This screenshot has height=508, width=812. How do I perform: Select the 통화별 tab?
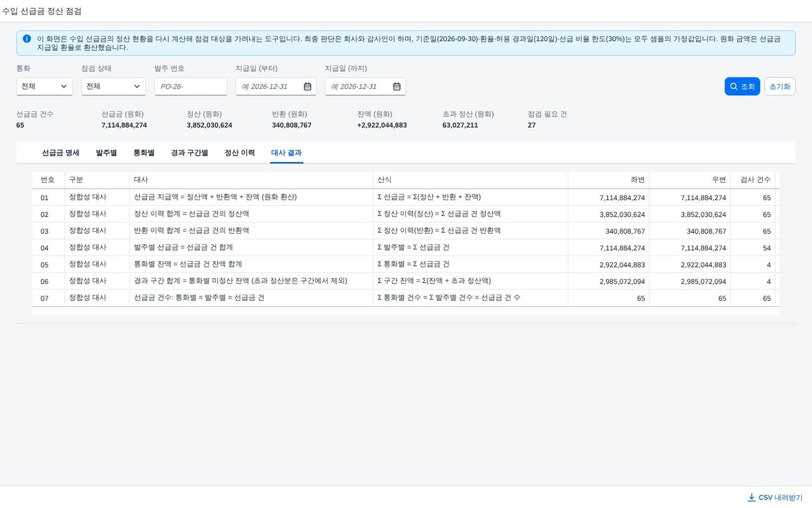coord(144,153)
